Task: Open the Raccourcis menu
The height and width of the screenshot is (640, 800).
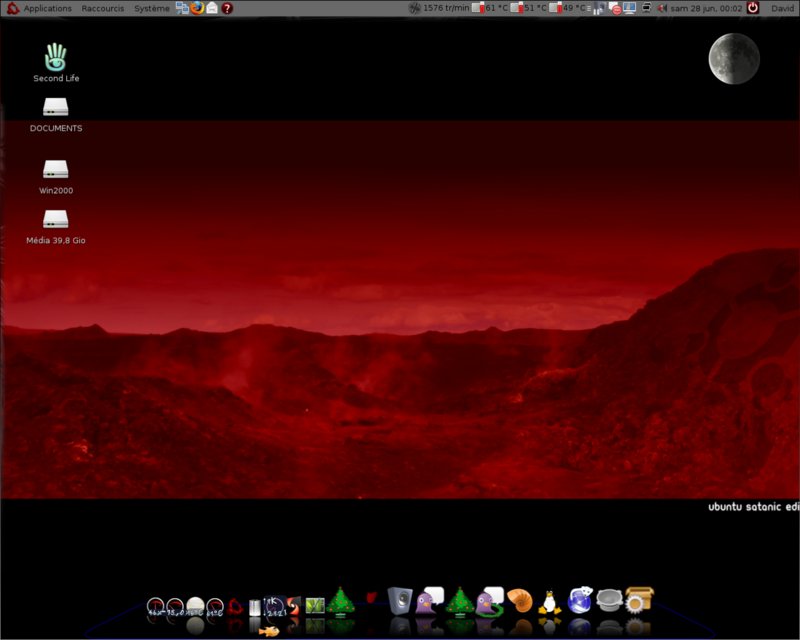Action: click(x=103, y=8)
